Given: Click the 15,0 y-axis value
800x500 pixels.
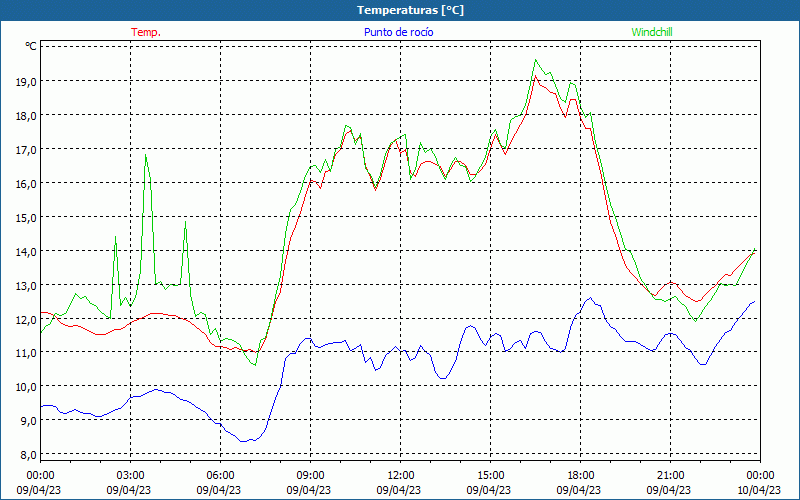Looking at the screenshot, I should (26, 217).
